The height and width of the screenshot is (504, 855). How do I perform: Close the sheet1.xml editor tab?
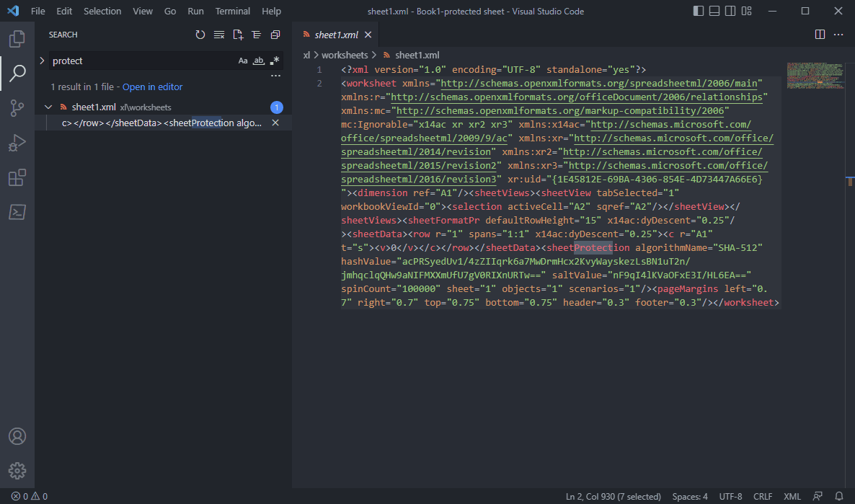click(x=368, y=35)
